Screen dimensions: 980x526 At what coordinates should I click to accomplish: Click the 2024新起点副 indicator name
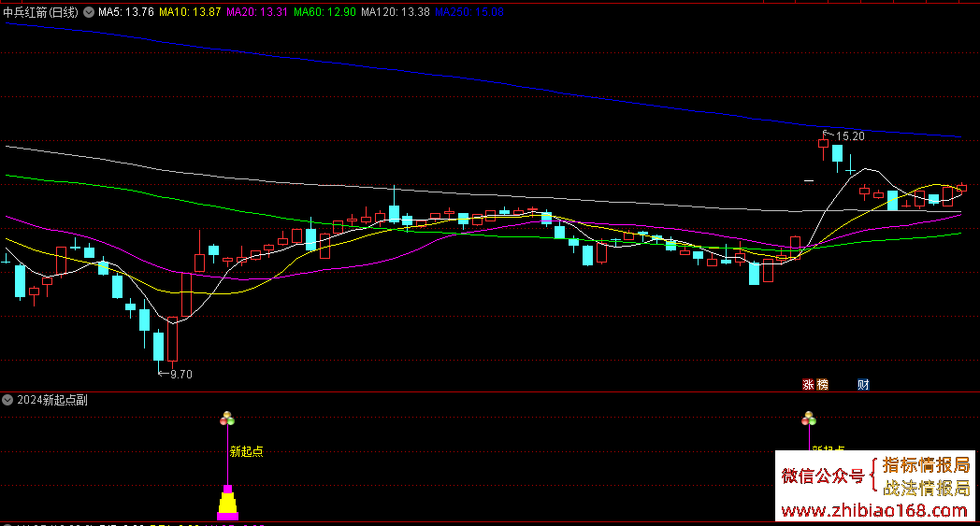coord(52,400)
